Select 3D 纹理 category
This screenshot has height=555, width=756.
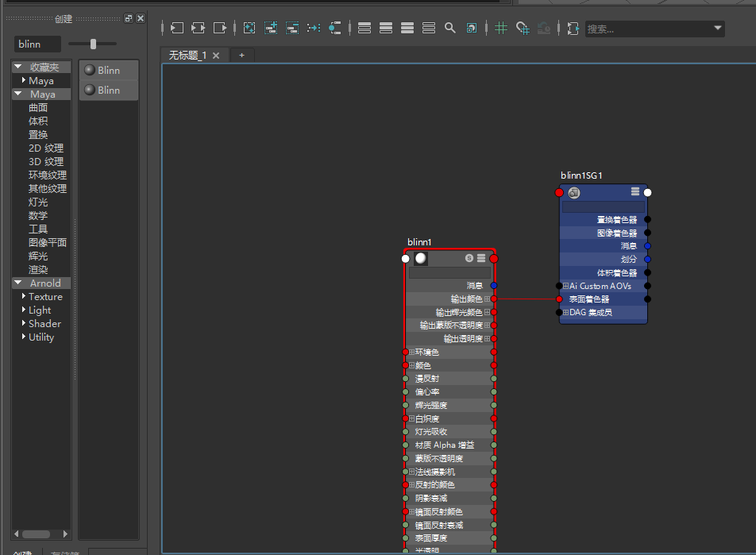click(x=46, y=161)
